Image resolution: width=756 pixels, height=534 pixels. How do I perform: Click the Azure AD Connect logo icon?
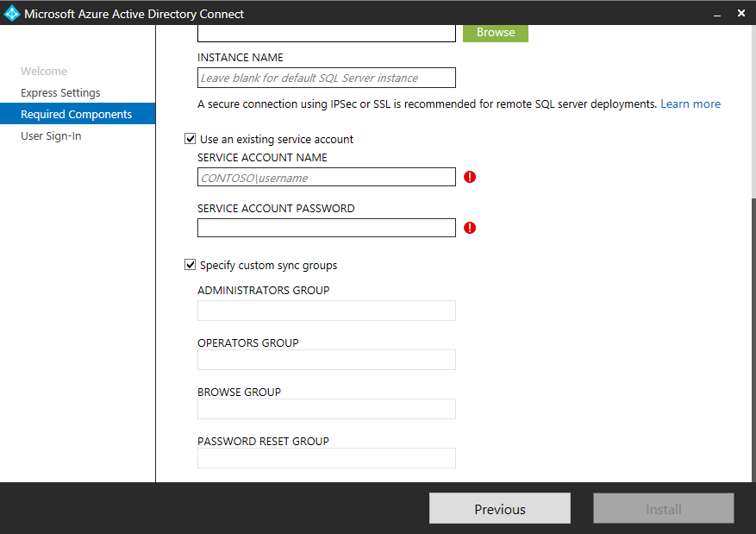click(x=12, y=14)
